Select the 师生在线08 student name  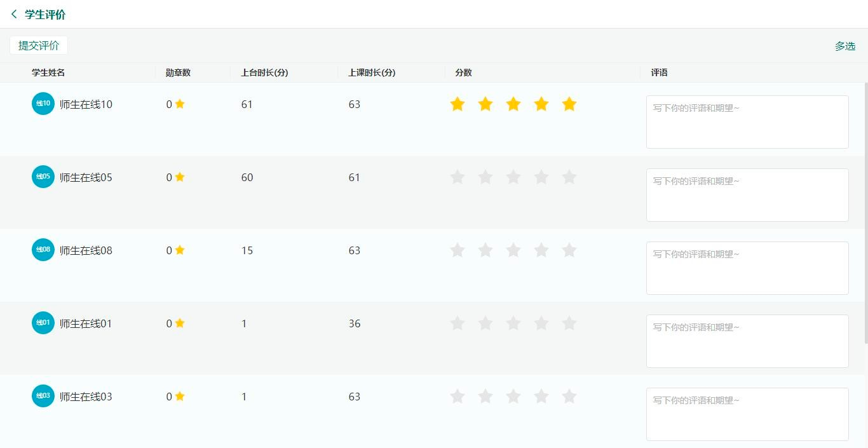(x=86, y=250)
